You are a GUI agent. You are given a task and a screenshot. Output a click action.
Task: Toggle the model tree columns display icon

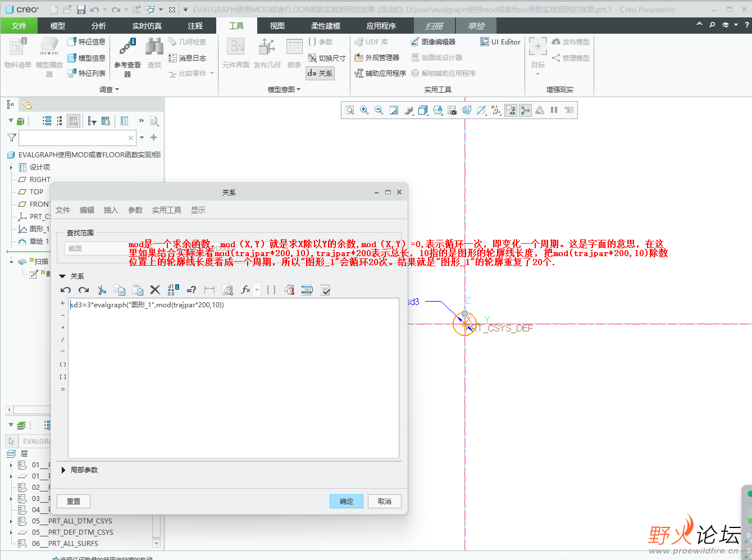[74, 121]
